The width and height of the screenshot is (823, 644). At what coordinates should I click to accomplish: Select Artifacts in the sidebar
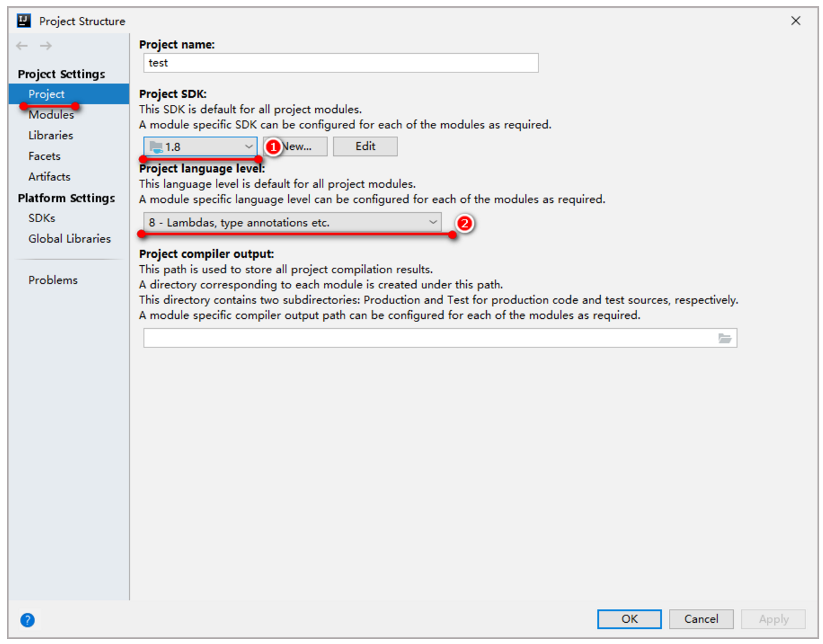click(x=49, y=177)
